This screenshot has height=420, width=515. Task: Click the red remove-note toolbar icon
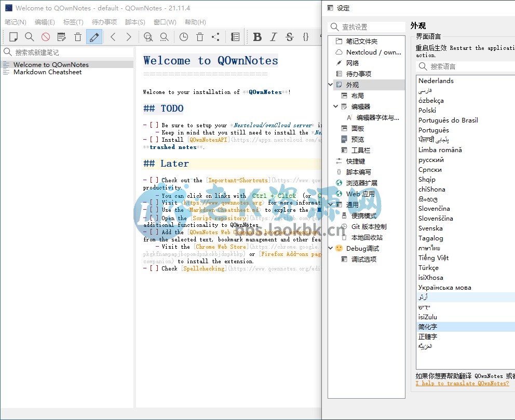[46, 37]
